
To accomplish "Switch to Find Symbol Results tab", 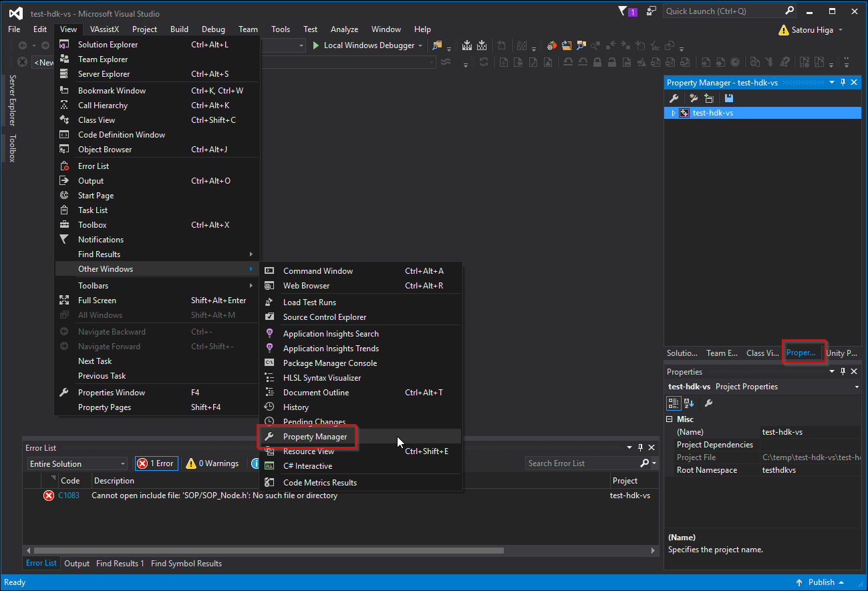I will (x=186, y=564).
